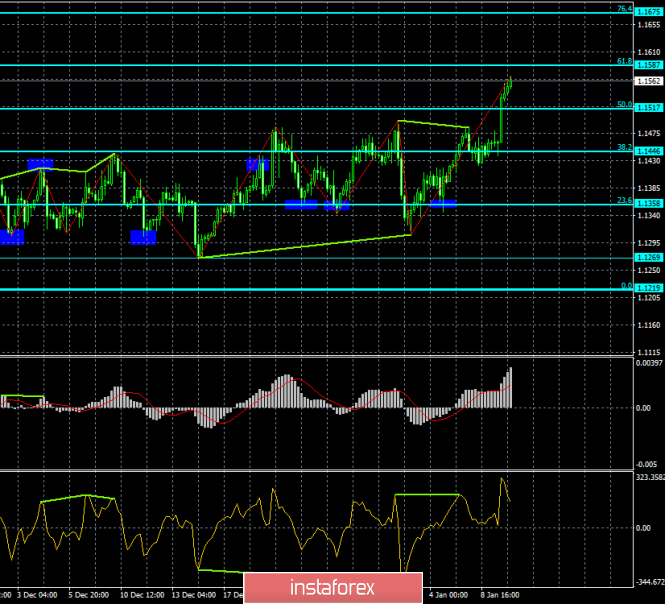
Task: Click the 1.1446 price level tag
Action: 650,150
